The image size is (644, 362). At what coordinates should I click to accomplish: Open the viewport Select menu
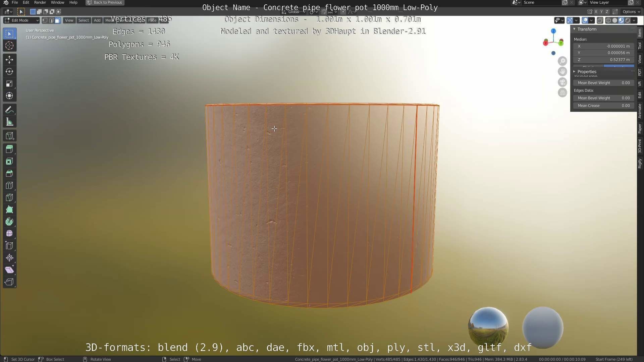tap(84, 20)
